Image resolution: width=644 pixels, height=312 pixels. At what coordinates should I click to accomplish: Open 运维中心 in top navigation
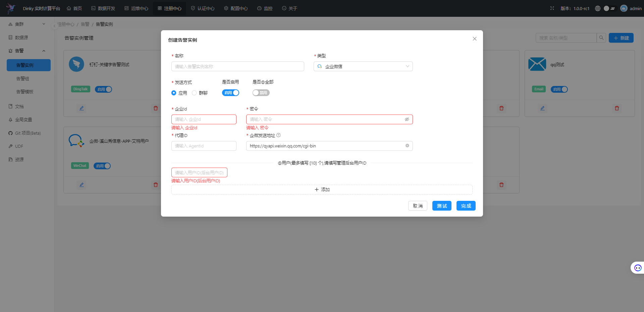coord(137,8)
